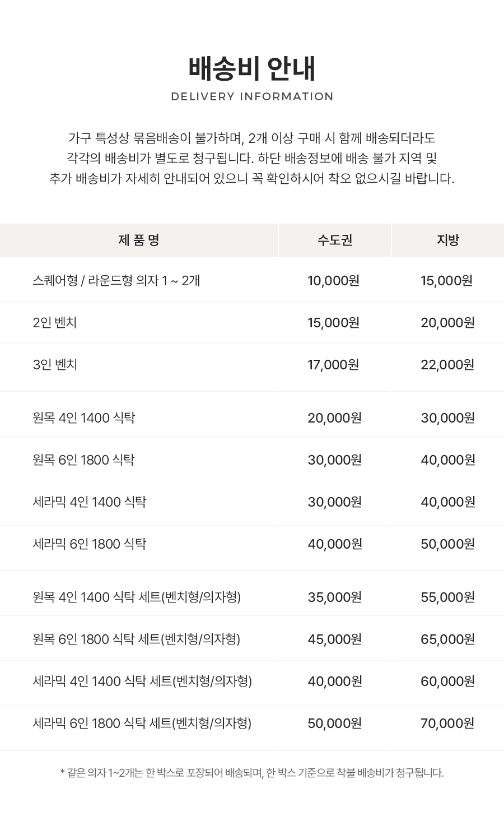
Task: Click the DELIVERY INFORMATION subtitle
Action: click(252, 96)
